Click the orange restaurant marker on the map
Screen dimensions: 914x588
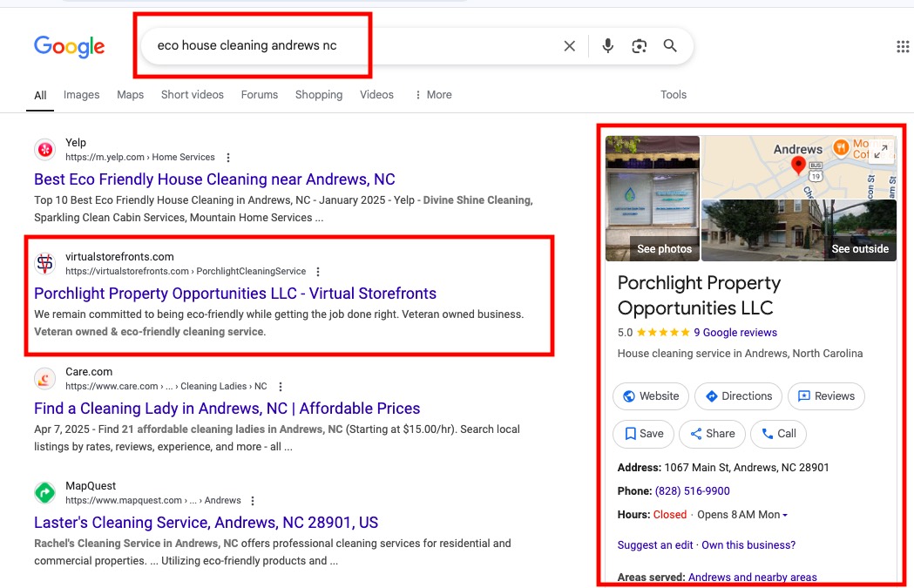click(x=841, y=147)
